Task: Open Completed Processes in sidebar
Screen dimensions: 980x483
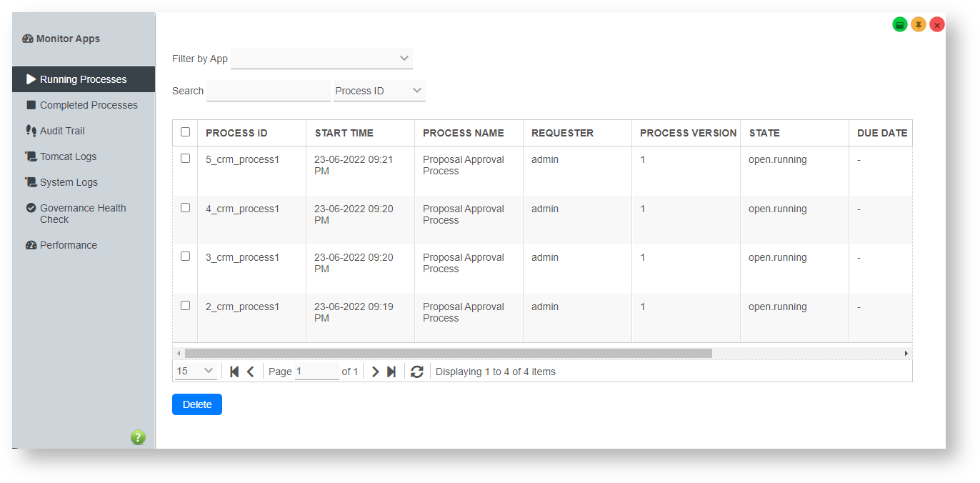Action: 89,105
